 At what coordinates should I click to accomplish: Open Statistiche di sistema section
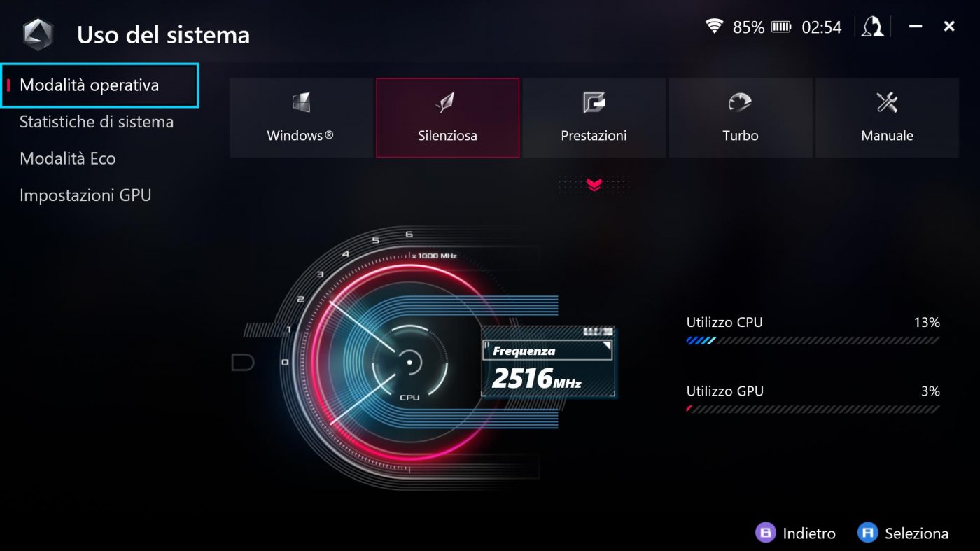(x=97, y=122)
